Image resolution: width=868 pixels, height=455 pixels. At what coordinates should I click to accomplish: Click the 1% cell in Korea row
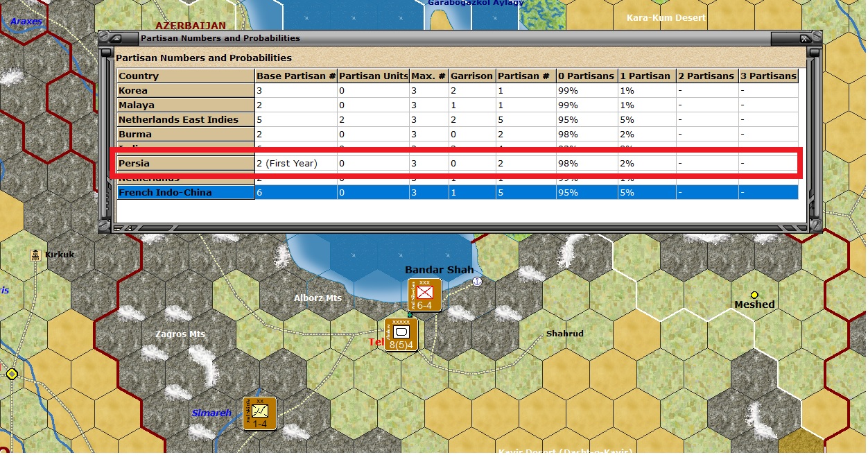(647, 91)
